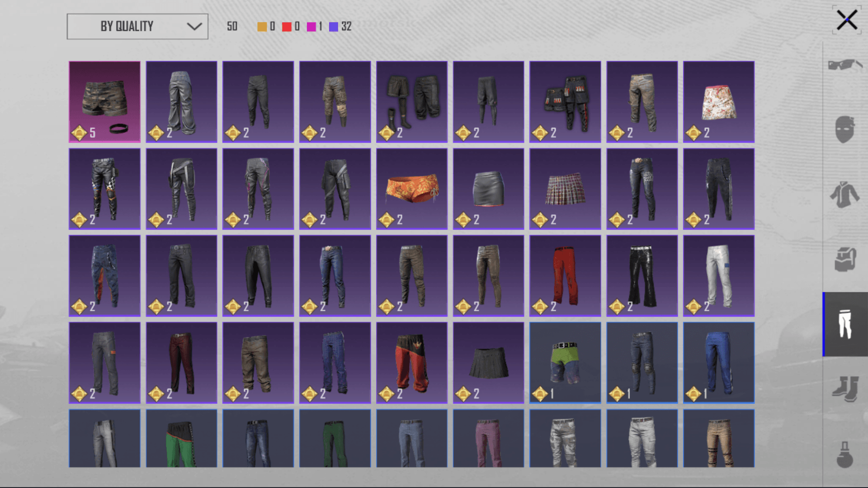This screenshot has width=868, height=488.
Task: Close the inventory screen with X
Action: click(x=846, y=20)
